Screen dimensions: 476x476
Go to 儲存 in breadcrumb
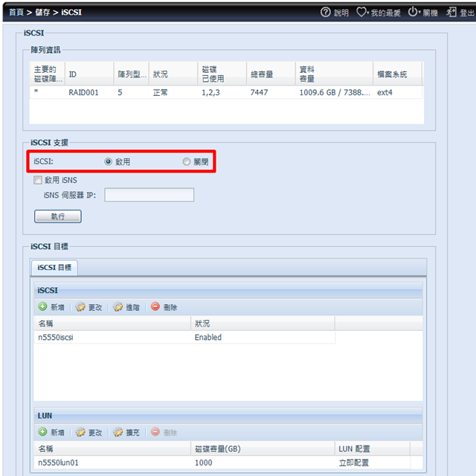point(42,12)
